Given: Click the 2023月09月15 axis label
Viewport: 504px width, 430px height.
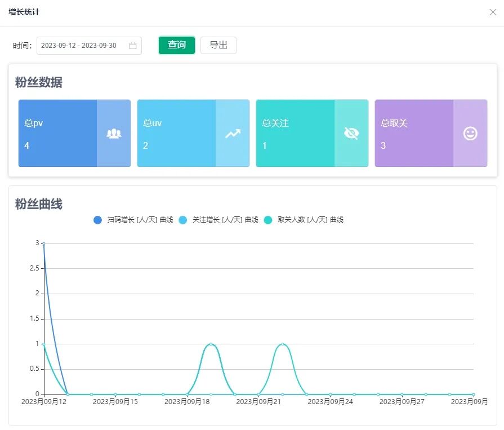Looking at the screenshot, I should click(115, 402).
